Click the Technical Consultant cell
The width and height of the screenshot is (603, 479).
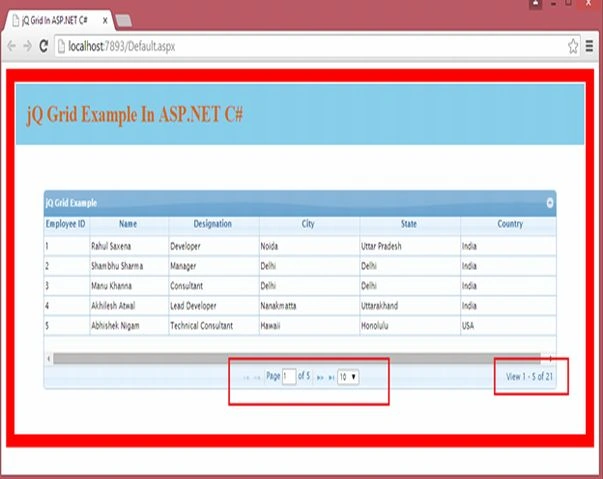pos(214,326)
